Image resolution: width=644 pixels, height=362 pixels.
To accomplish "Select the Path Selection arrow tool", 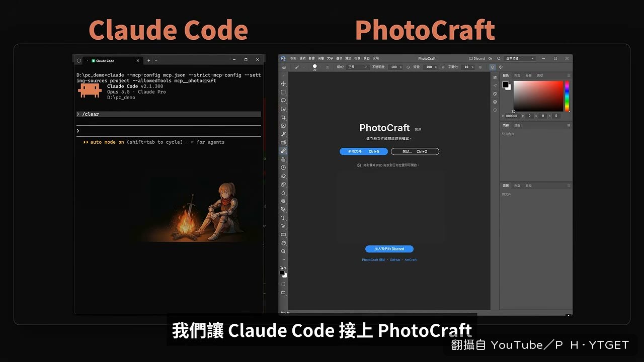I will tap(283, 226).
